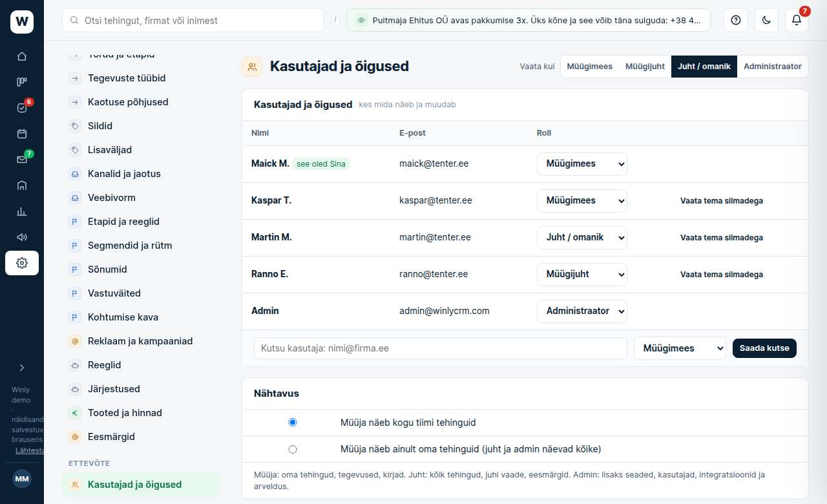Viewport: 827px width, 504px height.
Task: Open the pipeline board icon in sidebar
Action: (x=22, y=82)
